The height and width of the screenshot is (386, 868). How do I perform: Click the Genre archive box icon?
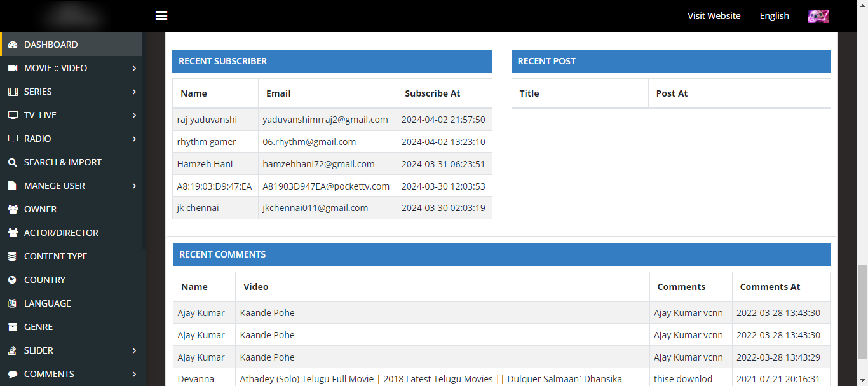(13, 327)
